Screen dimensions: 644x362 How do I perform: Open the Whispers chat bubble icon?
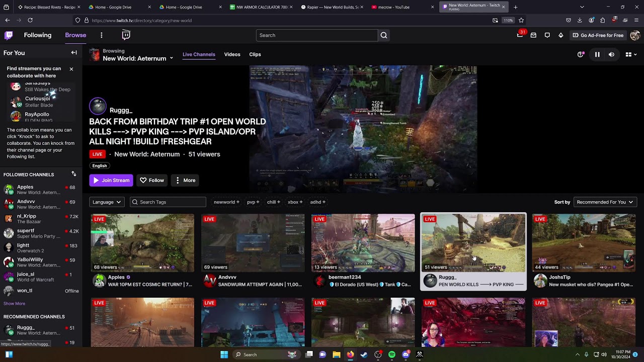pyautogui.click(x=547, y=35)
